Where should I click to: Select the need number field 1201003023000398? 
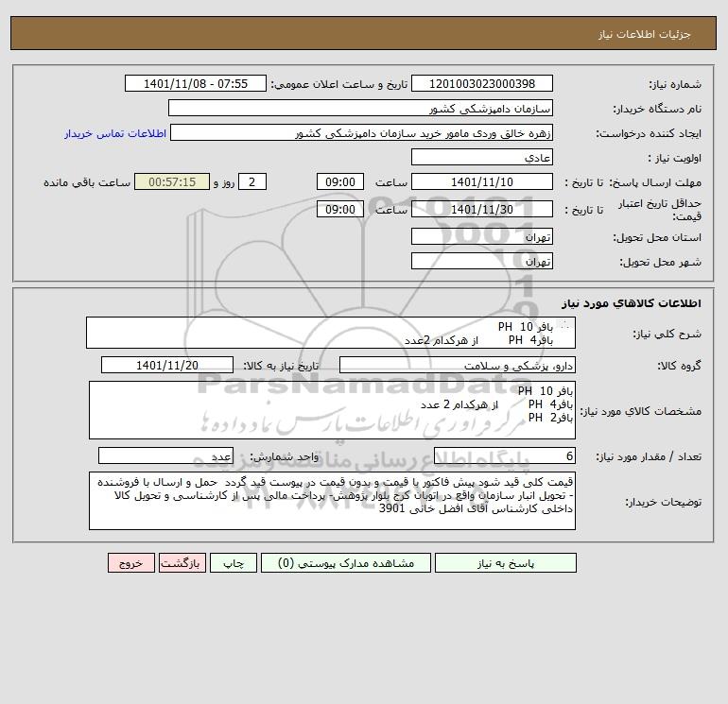(x=482, y=83)
